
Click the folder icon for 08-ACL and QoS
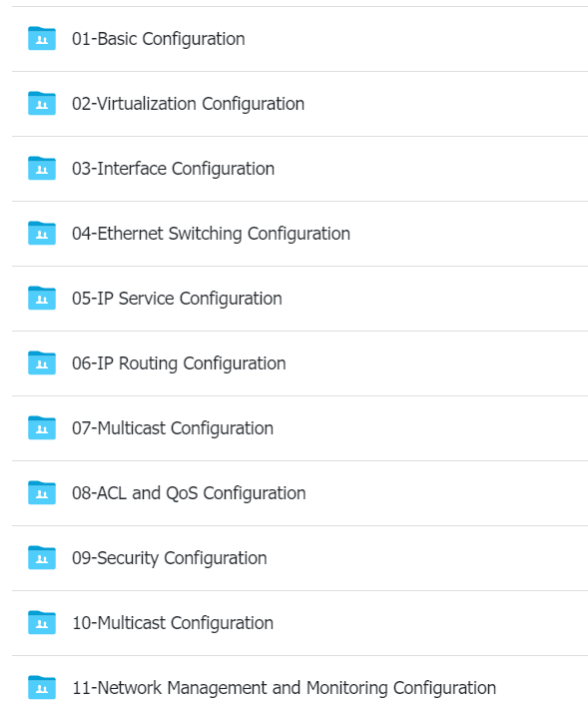click(x=41, y=492)
